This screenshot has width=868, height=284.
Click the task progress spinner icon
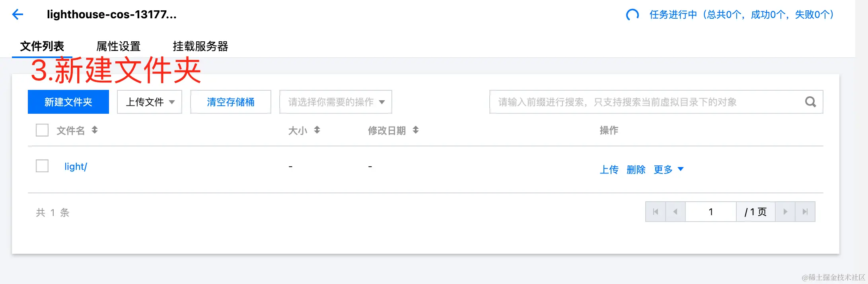[632, 14]
